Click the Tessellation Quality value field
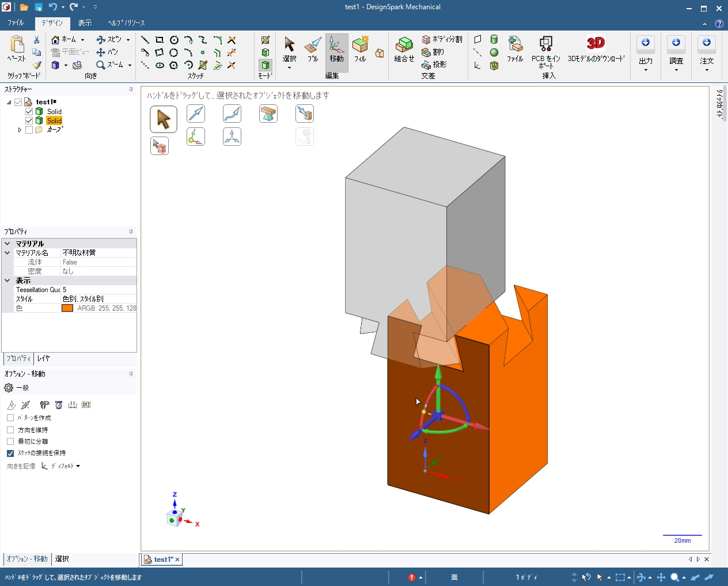The image size is (728, 586). pos(98,290)
